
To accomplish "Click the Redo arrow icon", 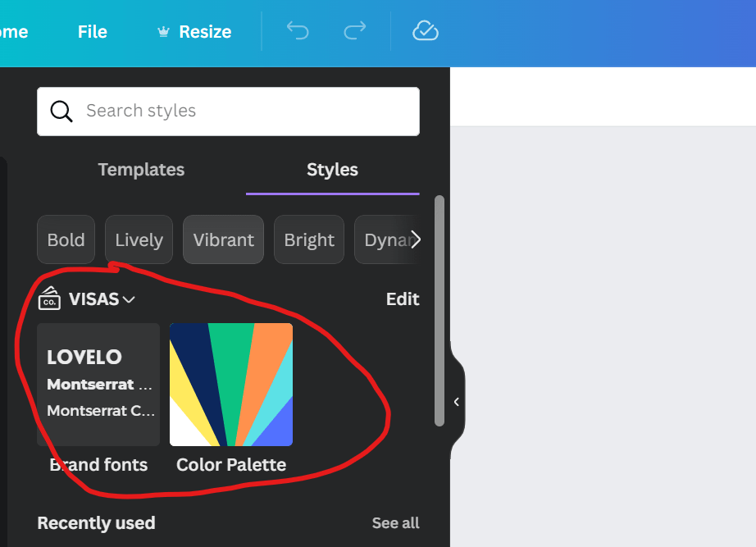I will pyautogui.click(x=355, y=31).
